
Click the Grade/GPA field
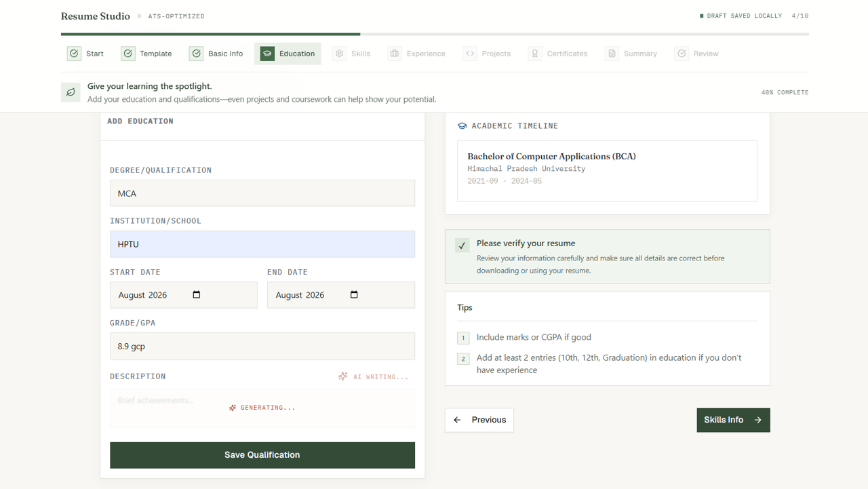[x=262, y=346]
